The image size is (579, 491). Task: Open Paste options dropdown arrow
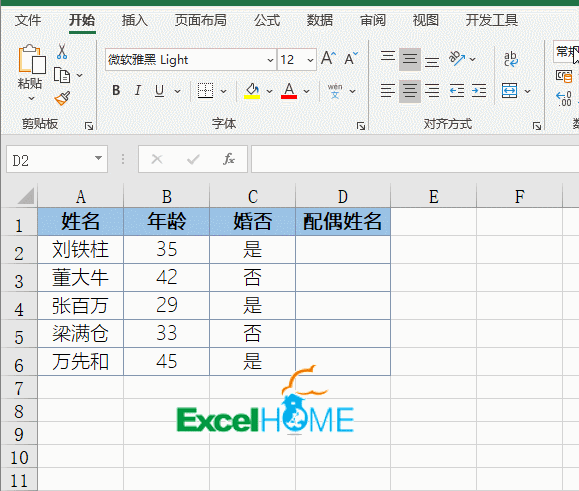coord(31,98)
